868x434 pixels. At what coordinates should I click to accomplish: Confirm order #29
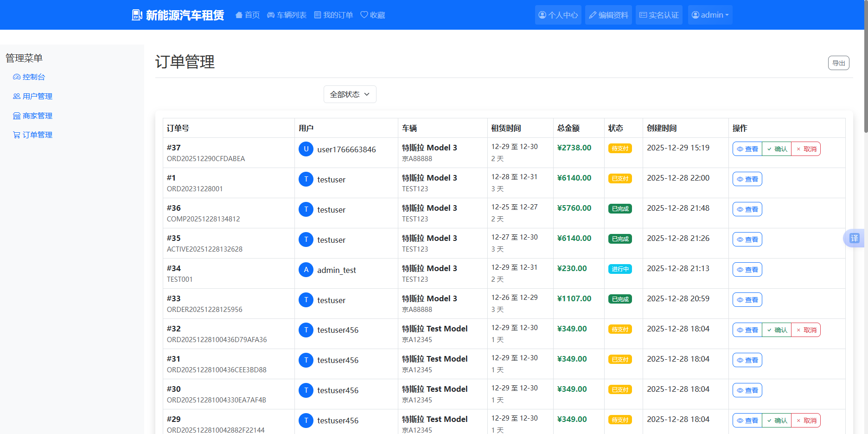click(x=777, y=421)
